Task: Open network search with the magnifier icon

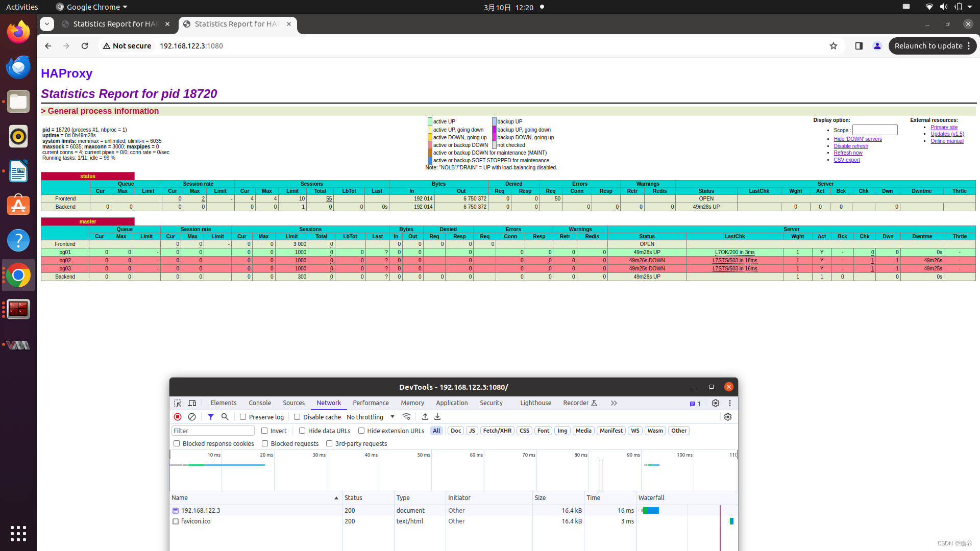Action: click(x=225, y=417)
